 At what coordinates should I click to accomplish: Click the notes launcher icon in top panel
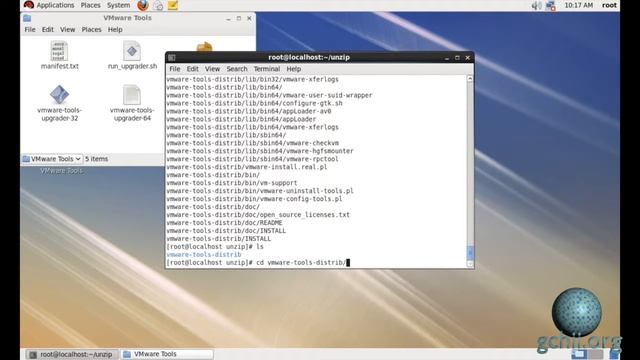pos(173,5)
